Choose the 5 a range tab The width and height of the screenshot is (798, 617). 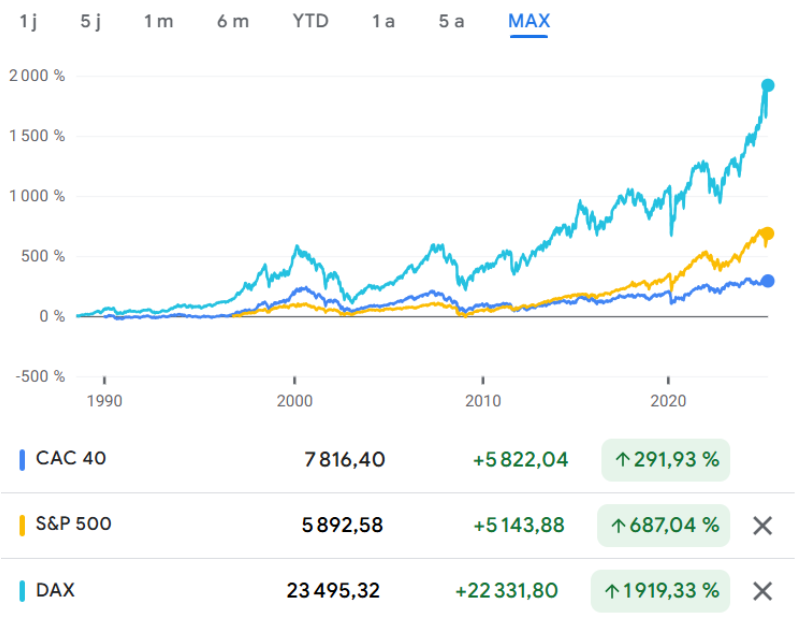tap(451, 21)
